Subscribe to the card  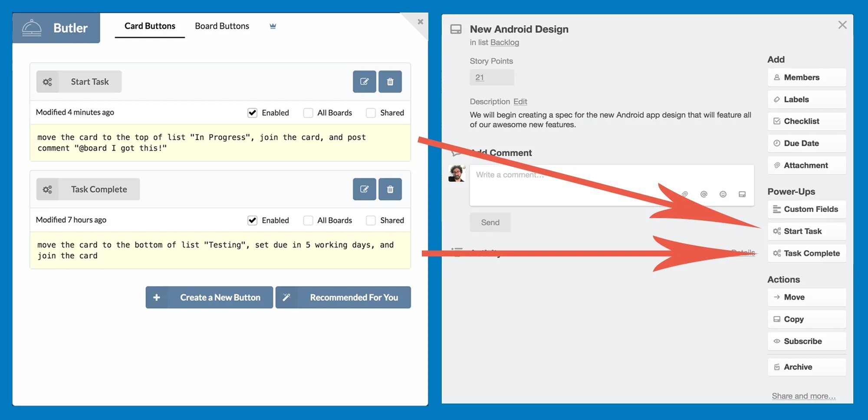(807, 341)
